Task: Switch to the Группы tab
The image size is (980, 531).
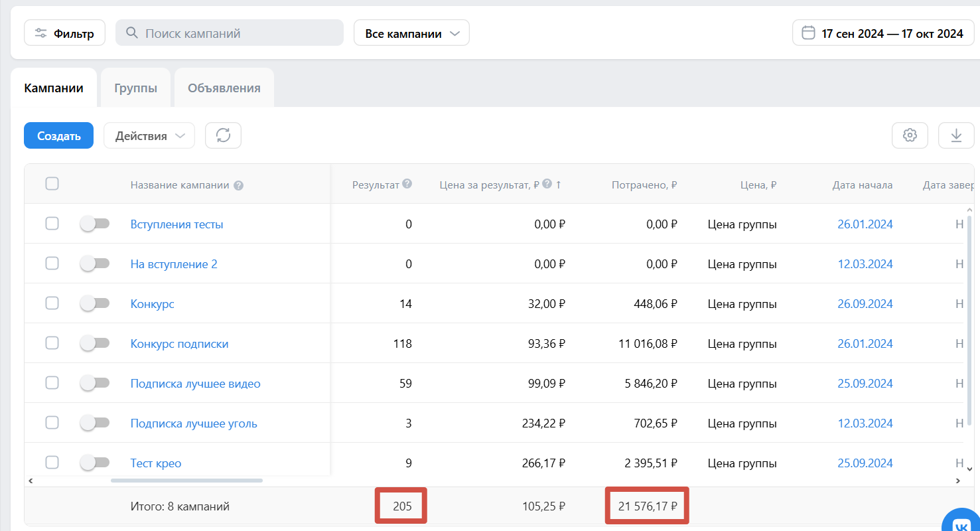Action: click(135, 88)
